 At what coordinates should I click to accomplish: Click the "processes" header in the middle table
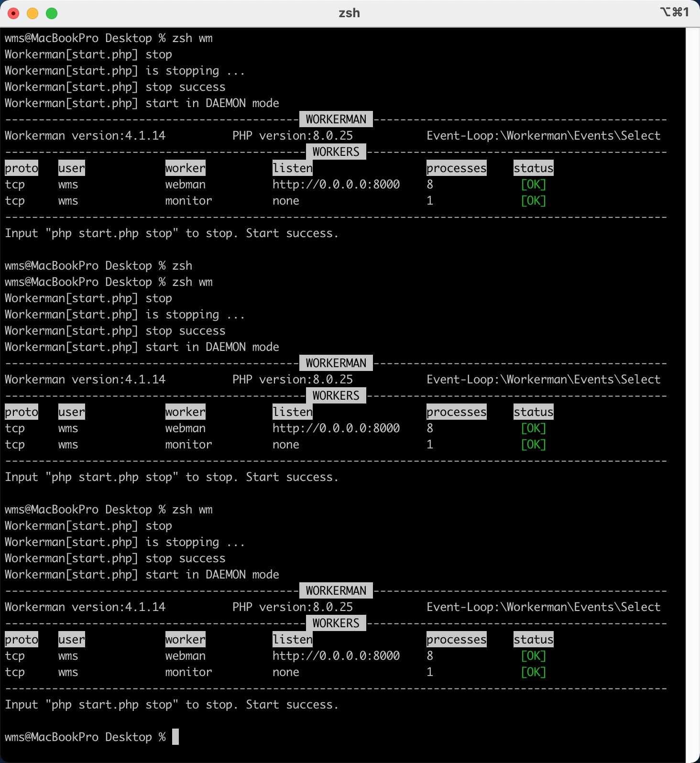[x=457, y=412]
